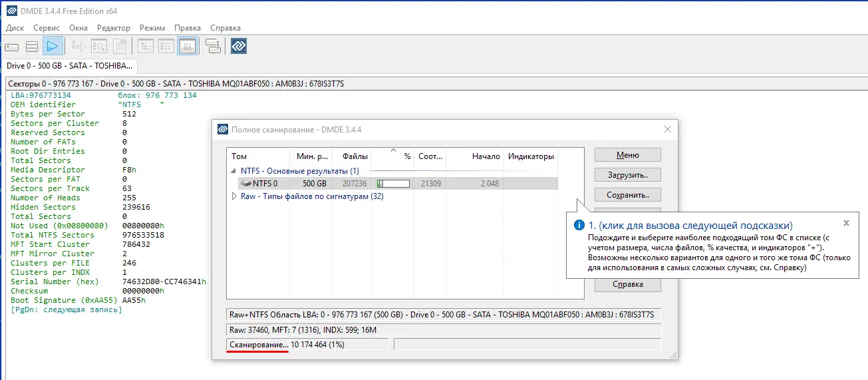The height and width of the screenshot is (380, 868).
Task: Click the file search magnifier toolbar icon
Action: [x=99, y=47]
